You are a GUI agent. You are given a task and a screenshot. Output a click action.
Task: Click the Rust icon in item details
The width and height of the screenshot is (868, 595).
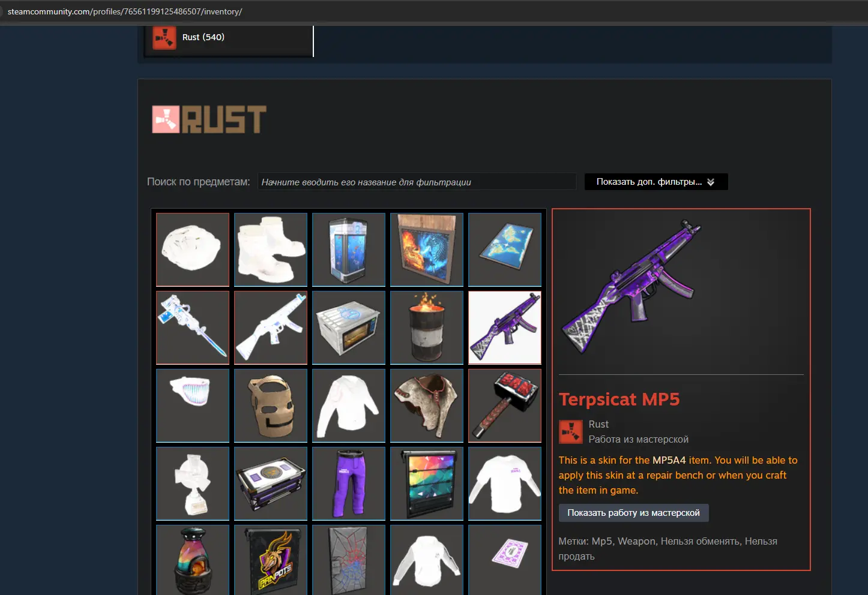571,431
